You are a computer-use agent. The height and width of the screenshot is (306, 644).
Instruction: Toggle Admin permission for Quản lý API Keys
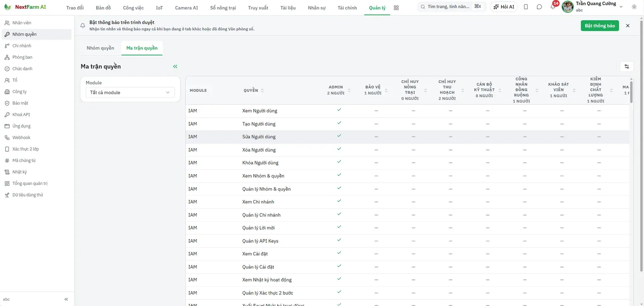pos(339,240)
